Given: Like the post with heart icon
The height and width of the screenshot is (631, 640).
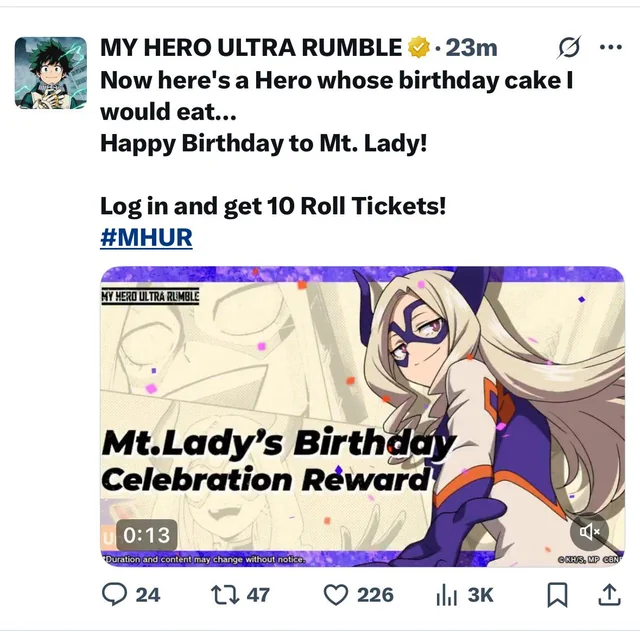Looking at the screenshot, I should click(336, 595).
